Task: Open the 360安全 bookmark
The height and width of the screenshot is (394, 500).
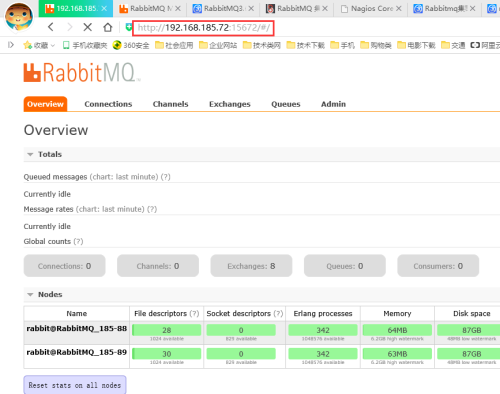Action: coord(131,45)
